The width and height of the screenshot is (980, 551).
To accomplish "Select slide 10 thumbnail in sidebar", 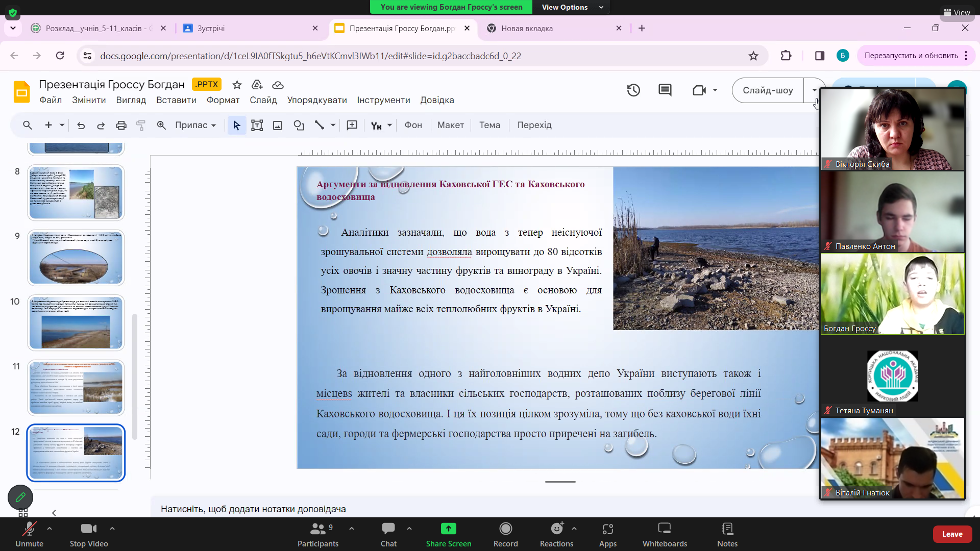I will coord(76,322).
